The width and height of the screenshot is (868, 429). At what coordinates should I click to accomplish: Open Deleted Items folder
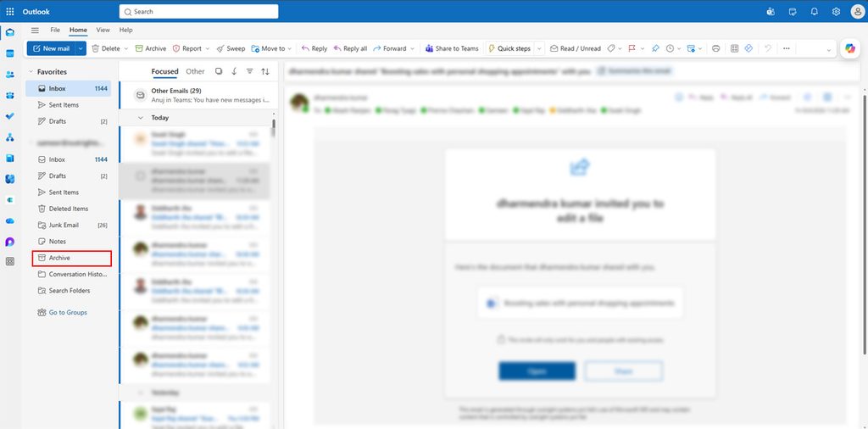(69, 209)
